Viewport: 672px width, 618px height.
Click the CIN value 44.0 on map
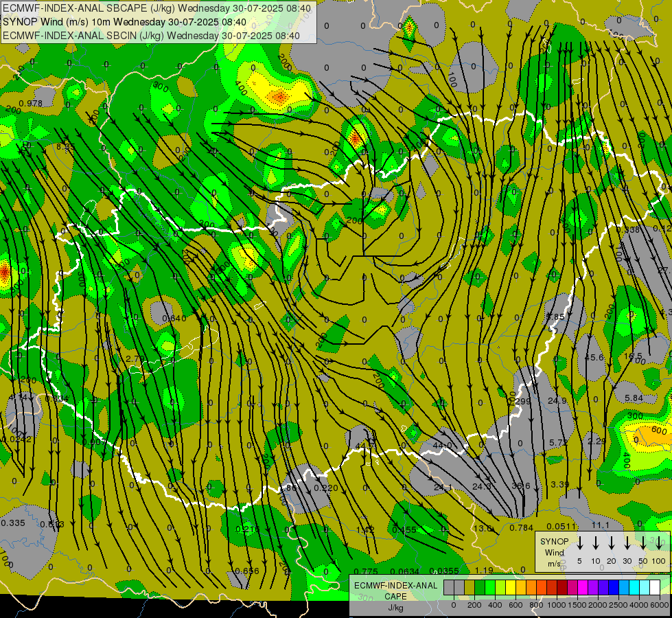tap(442, 446)
